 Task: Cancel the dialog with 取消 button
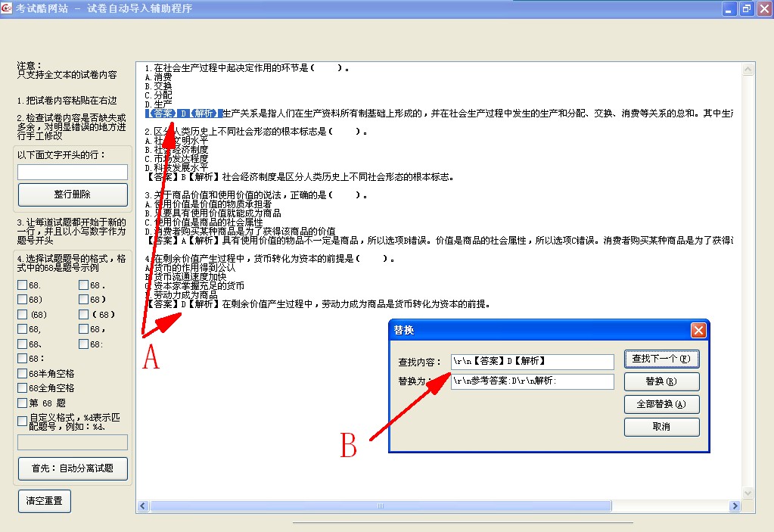[661, 427]
